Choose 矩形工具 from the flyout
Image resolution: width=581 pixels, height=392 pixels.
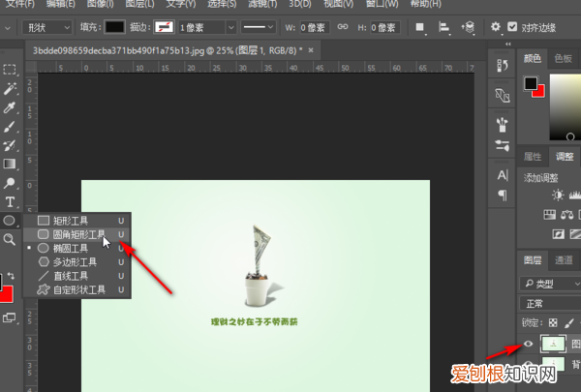click(77, 221)
